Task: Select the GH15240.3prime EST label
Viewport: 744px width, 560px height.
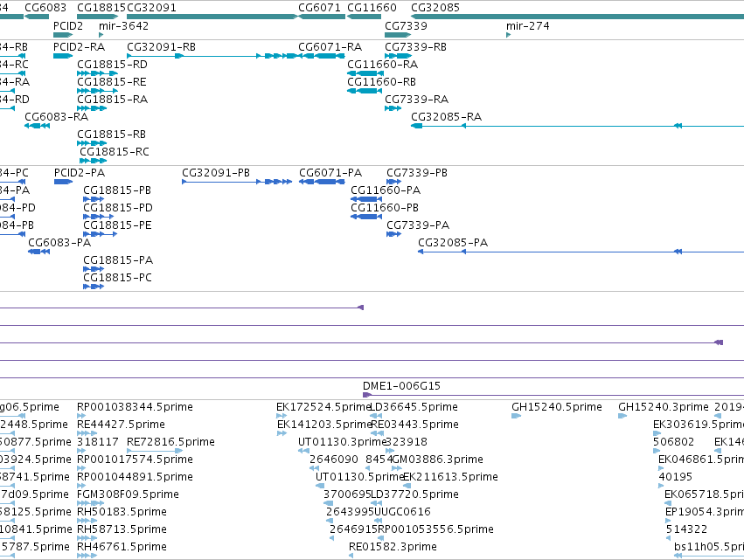Action: coord(664,407)
